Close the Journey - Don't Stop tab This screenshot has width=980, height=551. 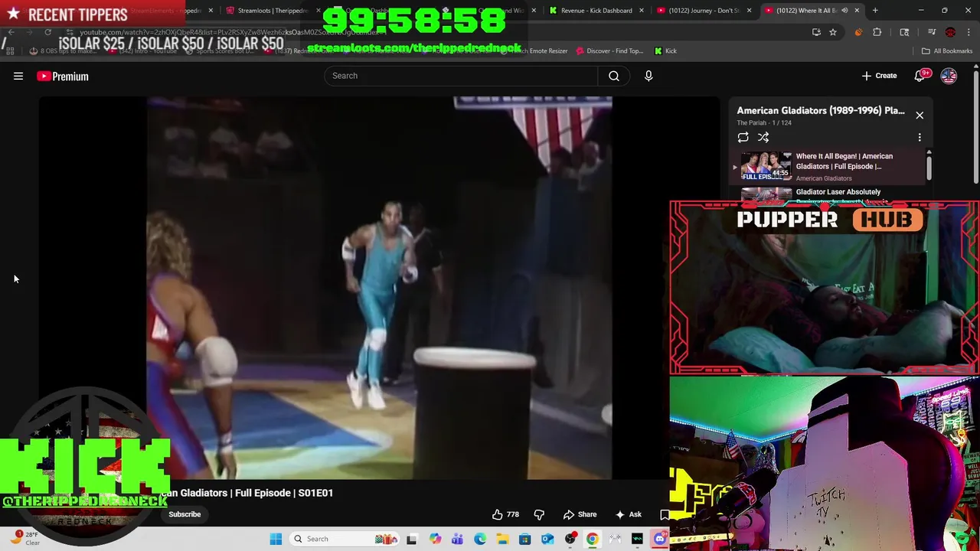(749, 11)
